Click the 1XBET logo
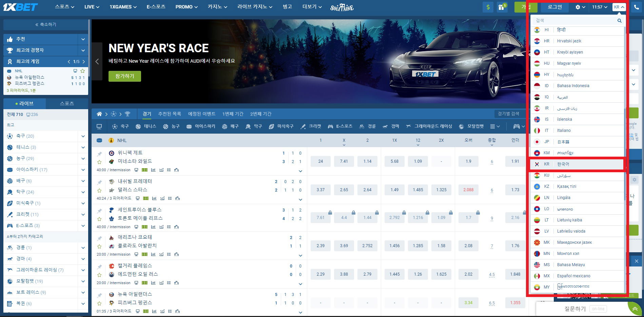The image size is (644, 317). click(20, 7)
